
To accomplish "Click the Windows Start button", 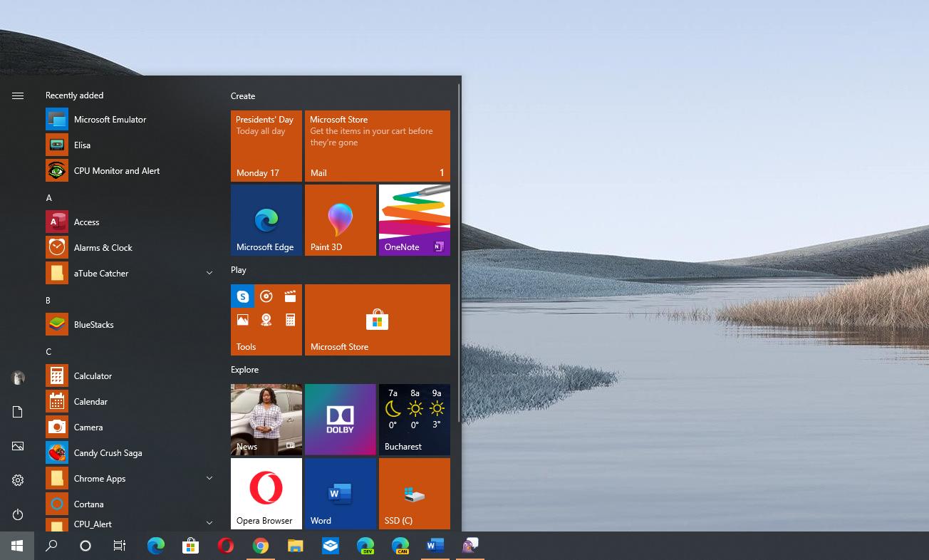I will pyautogui.click(x=17, y=546).
